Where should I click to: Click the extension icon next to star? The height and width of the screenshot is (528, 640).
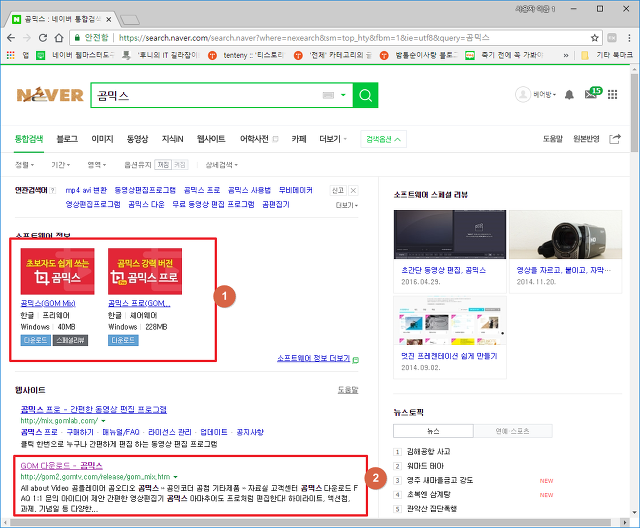point(612,38)
